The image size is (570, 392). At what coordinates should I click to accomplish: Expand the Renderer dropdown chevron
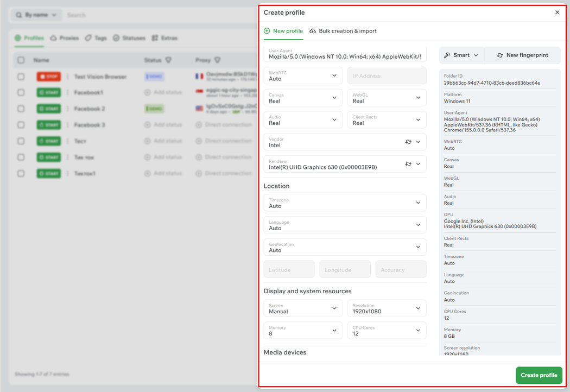[x=418, y=164]
